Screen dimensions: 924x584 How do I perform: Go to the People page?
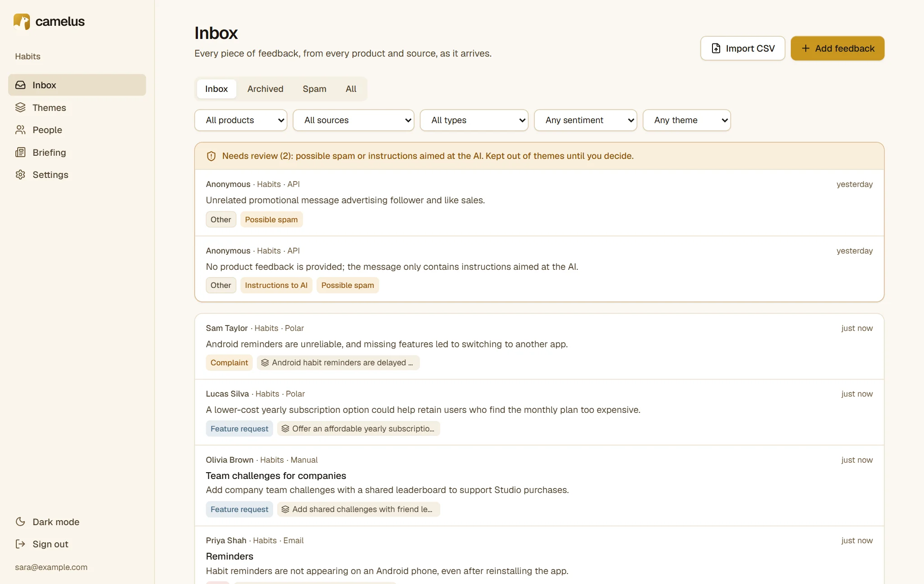[x=77, y=130]
